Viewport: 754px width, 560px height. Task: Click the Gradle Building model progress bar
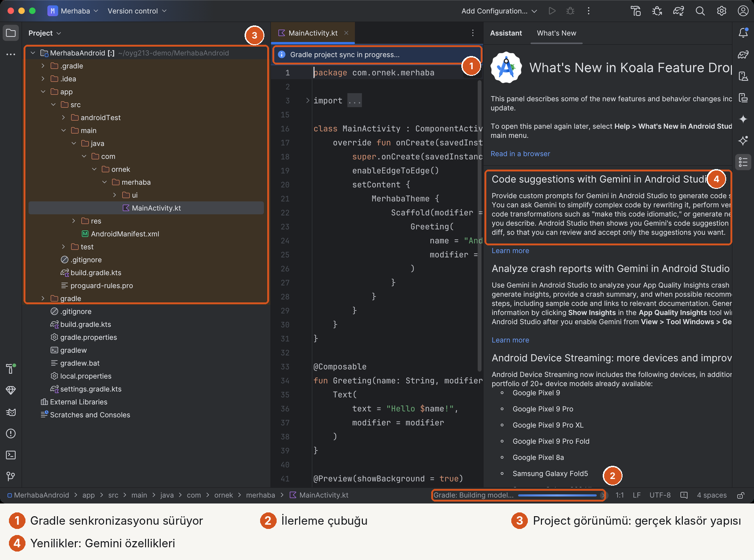557,495
